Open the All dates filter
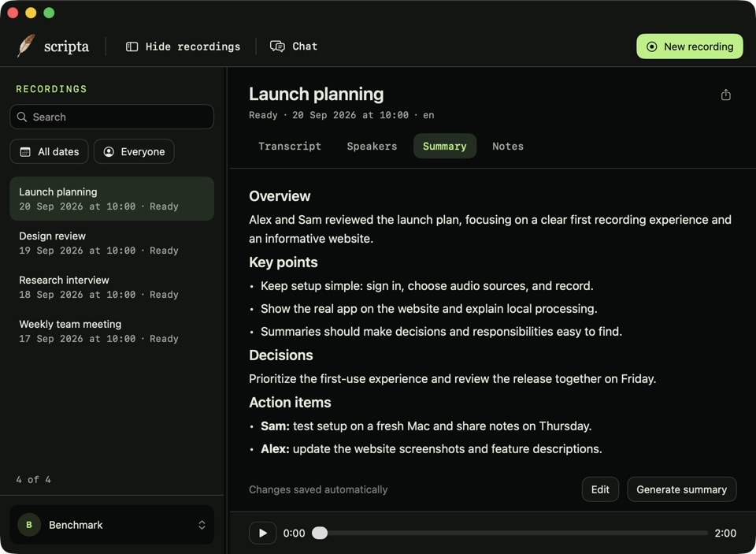This screenshot has height=554, width=756. point(49,151)
